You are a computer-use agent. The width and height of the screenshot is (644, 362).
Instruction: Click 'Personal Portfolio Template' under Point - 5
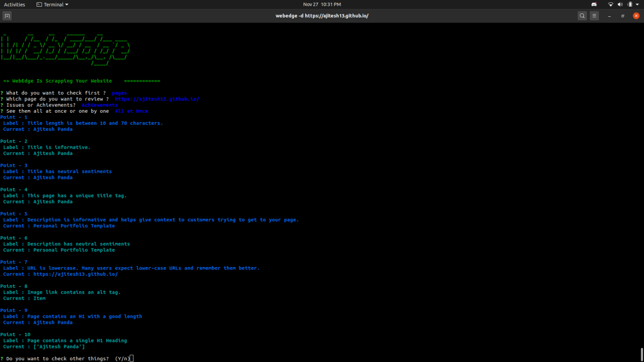[74, 226]
